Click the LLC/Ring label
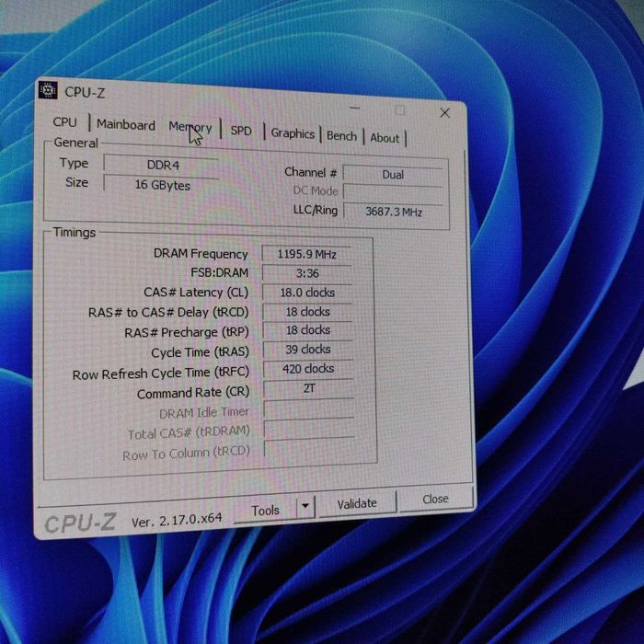This screenshot has height=644, width=644. pyautogui.click(x=315, y=210)
